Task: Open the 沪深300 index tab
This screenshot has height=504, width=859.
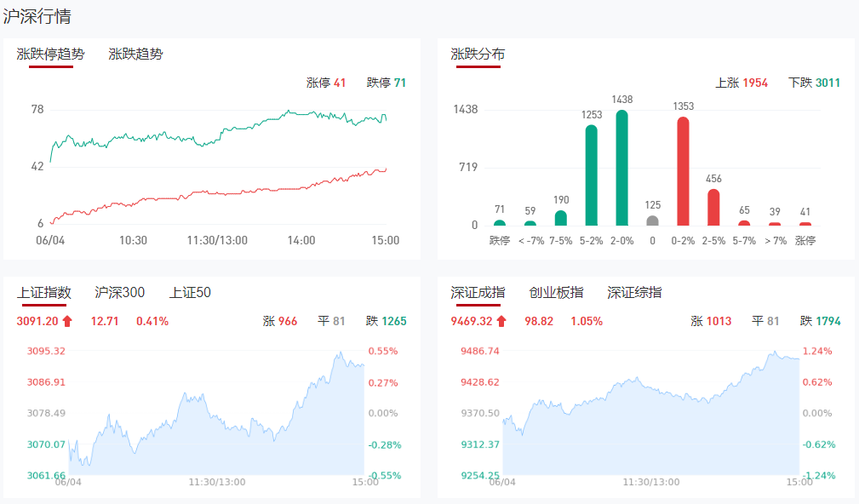Action: coord(120,293)
